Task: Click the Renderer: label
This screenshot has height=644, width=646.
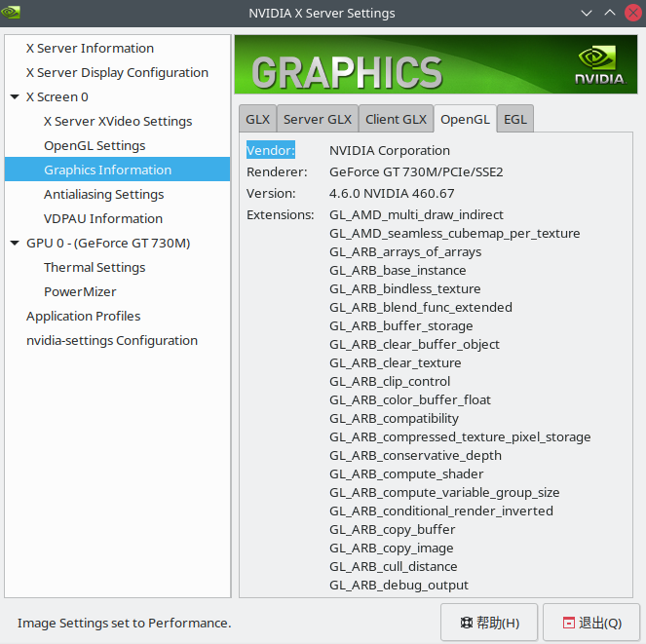Action: 277,171
